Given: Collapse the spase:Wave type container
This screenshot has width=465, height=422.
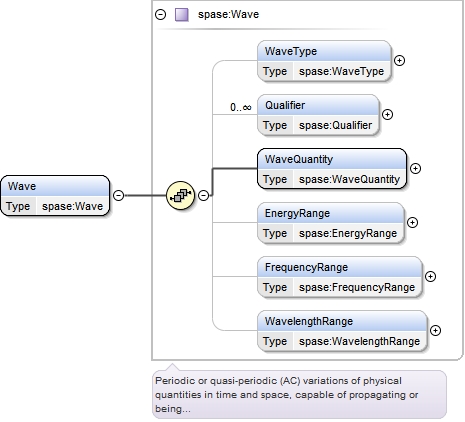Looking at the screenshot, I should [x=161, y=15].
